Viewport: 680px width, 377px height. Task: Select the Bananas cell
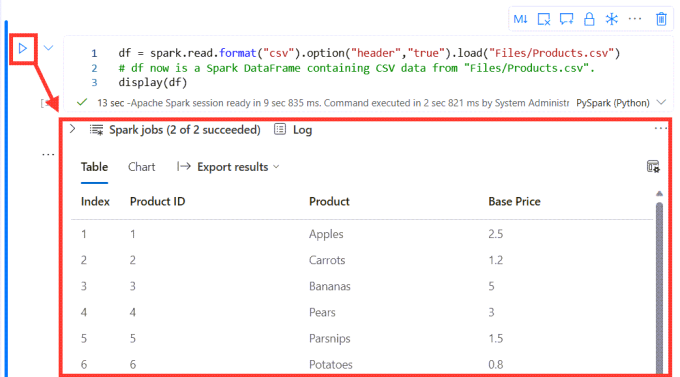[330, 286]
